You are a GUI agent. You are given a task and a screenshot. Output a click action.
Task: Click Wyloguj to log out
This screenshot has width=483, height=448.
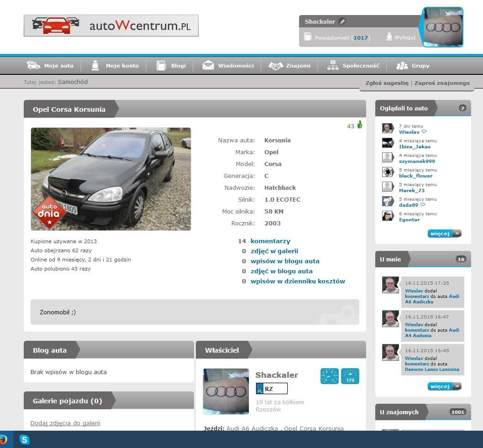point(405,37)
